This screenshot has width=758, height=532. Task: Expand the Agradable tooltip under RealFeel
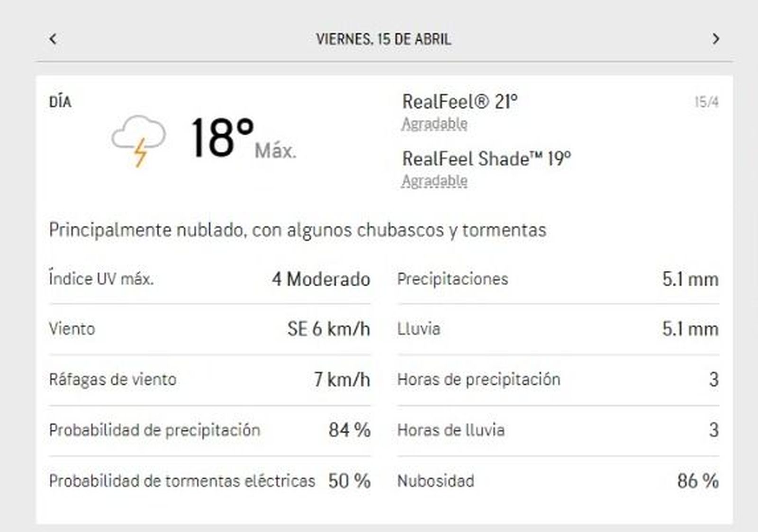[x=434, y=124]
